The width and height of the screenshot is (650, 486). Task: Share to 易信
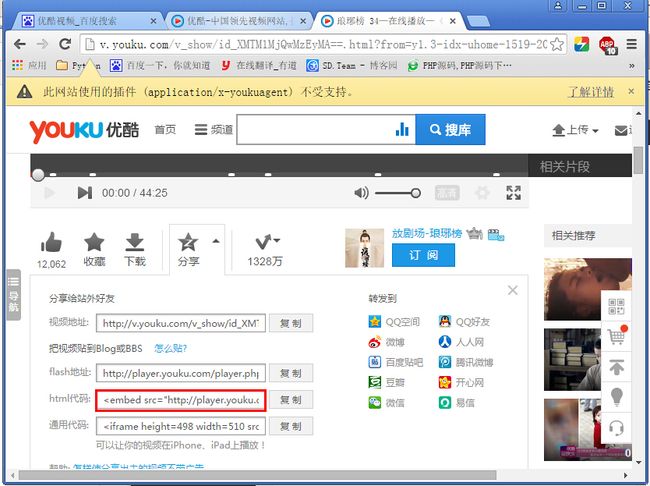[457, 402]
